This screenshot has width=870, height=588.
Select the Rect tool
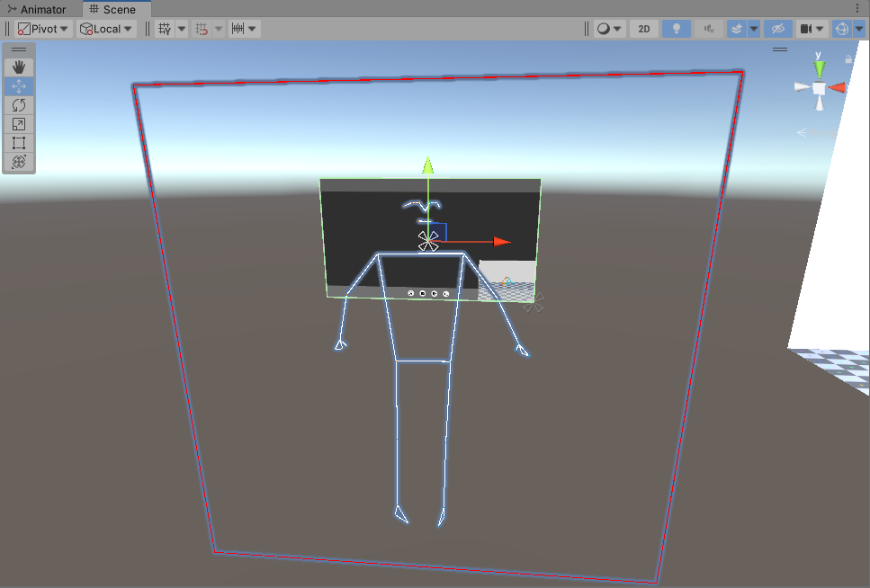pos(19,143)
